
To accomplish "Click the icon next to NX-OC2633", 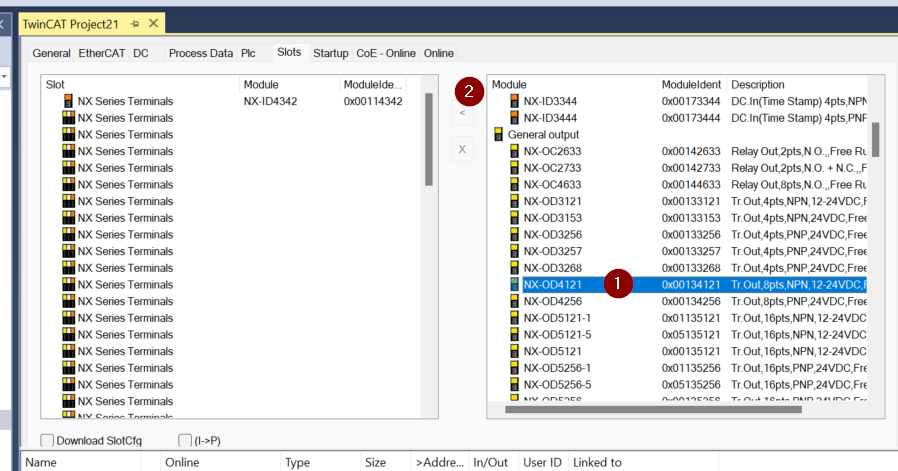I will point(514,151).
